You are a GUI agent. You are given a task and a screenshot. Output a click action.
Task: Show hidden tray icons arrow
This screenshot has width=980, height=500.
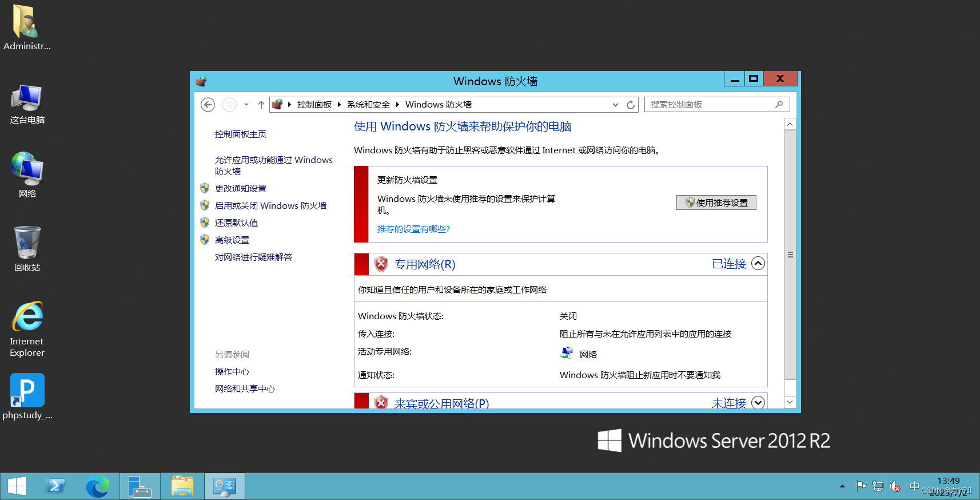[x=842, y=486]
